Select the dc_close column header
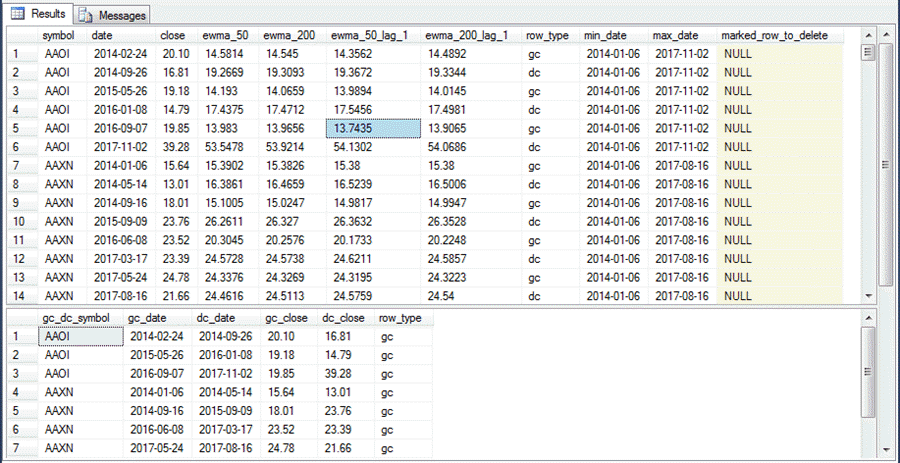This screenshot has height=463, width=900. coord(345,318)
